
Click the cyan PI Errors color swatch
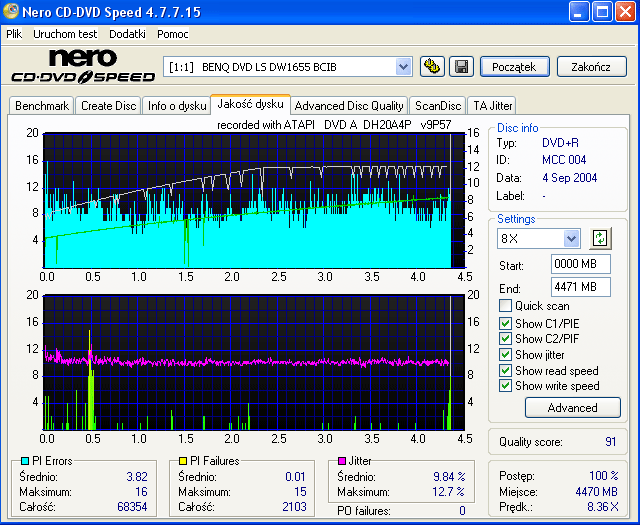24,461
